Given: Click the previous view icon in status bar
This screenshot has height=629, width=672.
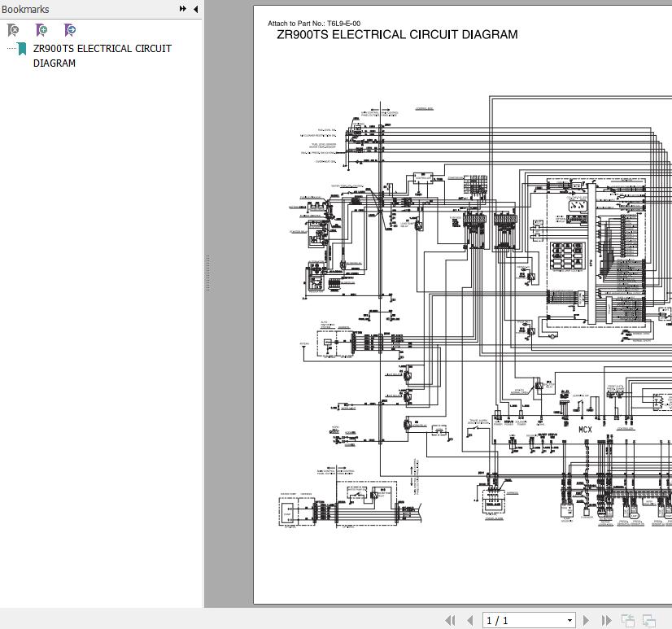Looking at the screenshot, I should pyautogui.click(x=628, y=620).
